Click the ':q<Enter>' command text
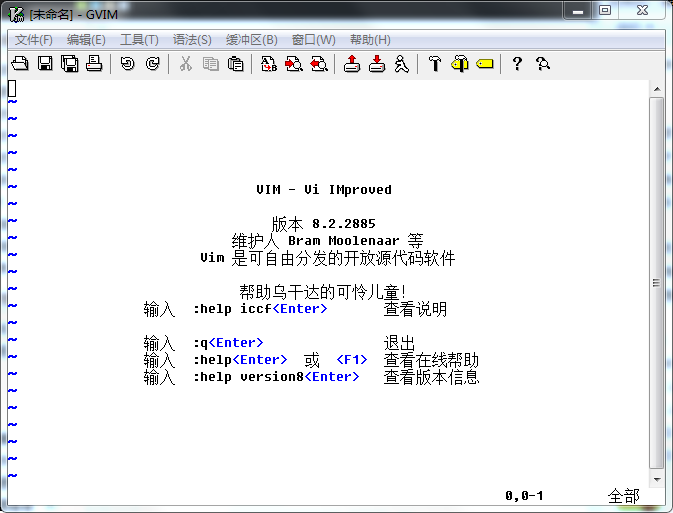 pos(228,343)
